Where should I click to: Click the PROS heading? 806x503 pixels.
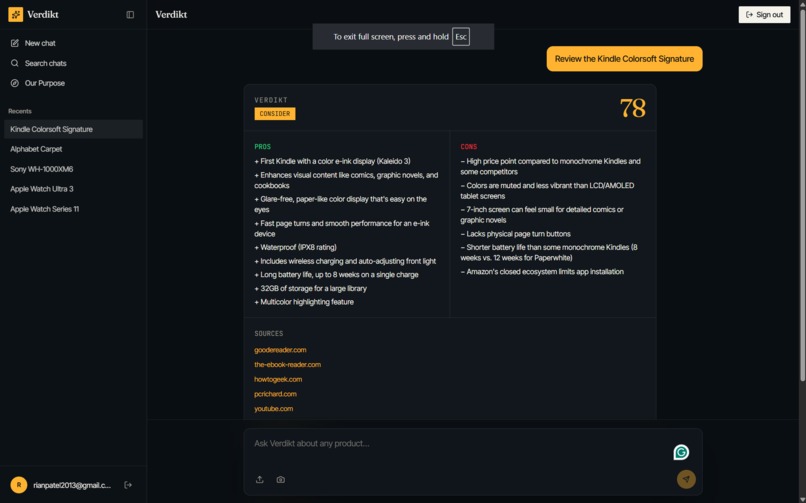(x=262, y=147)
